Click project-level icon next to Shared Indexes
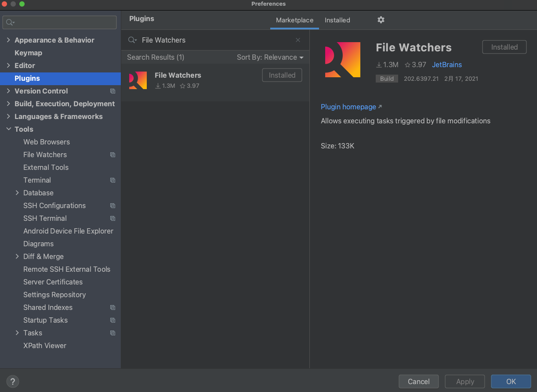 [x=113, y=308]
